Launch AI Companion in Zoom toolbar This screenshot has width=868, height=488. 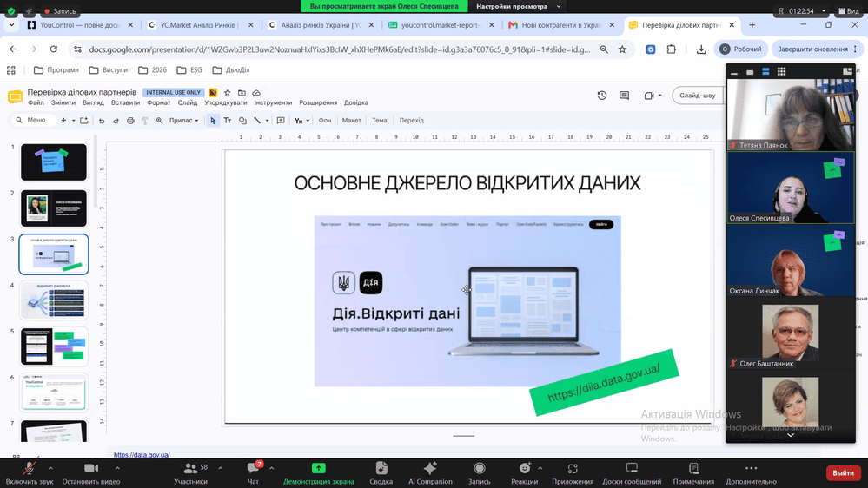pos(430,473)
